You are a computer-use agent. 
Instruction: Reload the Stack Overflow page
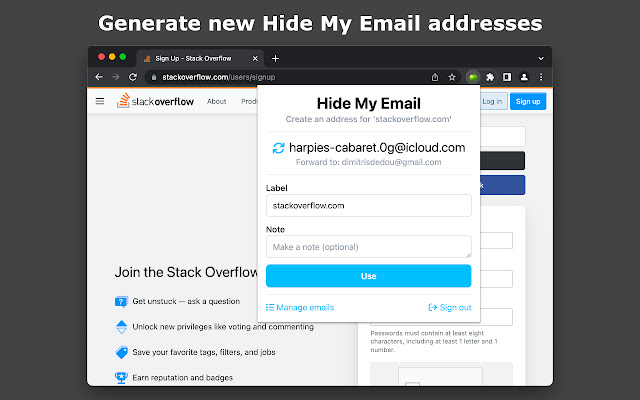(133, 77)
